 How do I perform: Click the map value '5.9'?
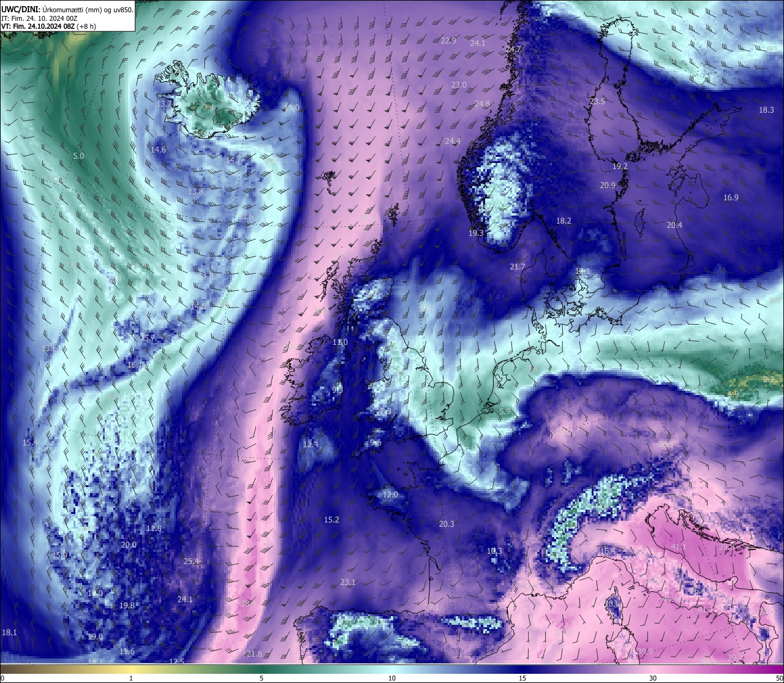pos(505,411)
